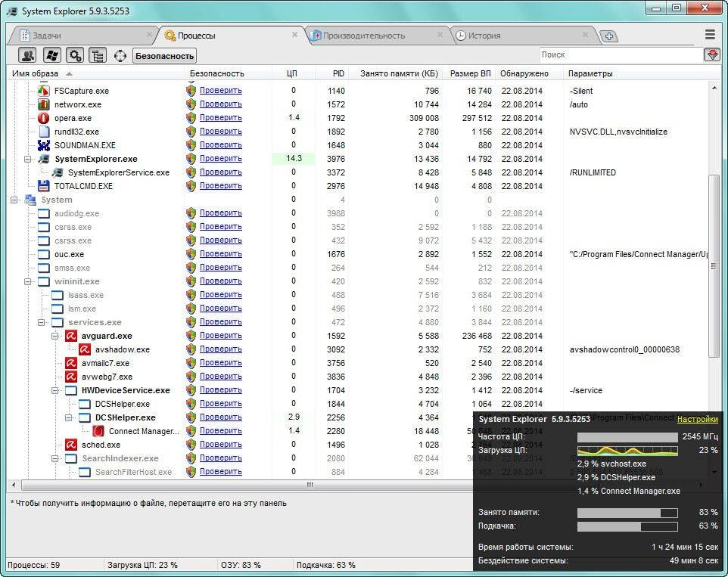The width and height of the screenshot is (728, 577).
Task: Click "Процессы: 59" in the status bar
Action: click(x=34, y=565)
